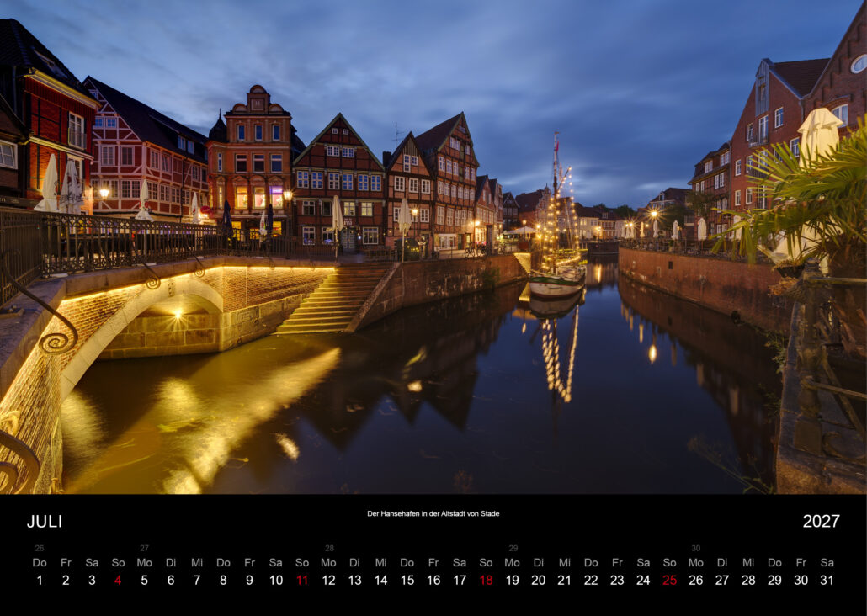Choose date 13 in the calendar
This screenshot has height=616, width=867.
click(354, 580)
